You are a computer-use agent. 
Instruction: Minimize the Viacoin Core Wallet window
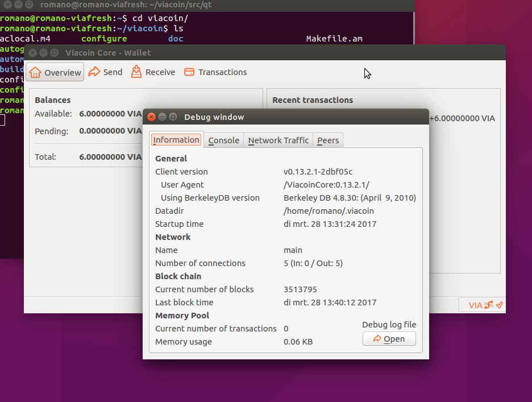pos(43,53)
